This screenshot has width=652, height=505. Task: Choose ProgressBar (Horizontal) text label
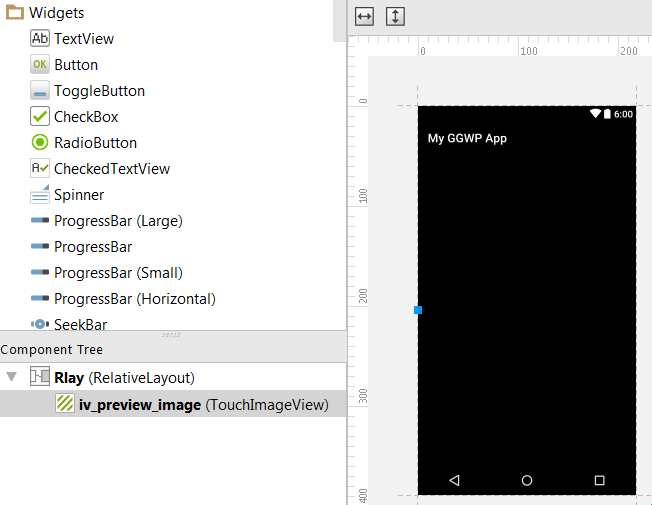pyautogui.click(x=135, y=299)
